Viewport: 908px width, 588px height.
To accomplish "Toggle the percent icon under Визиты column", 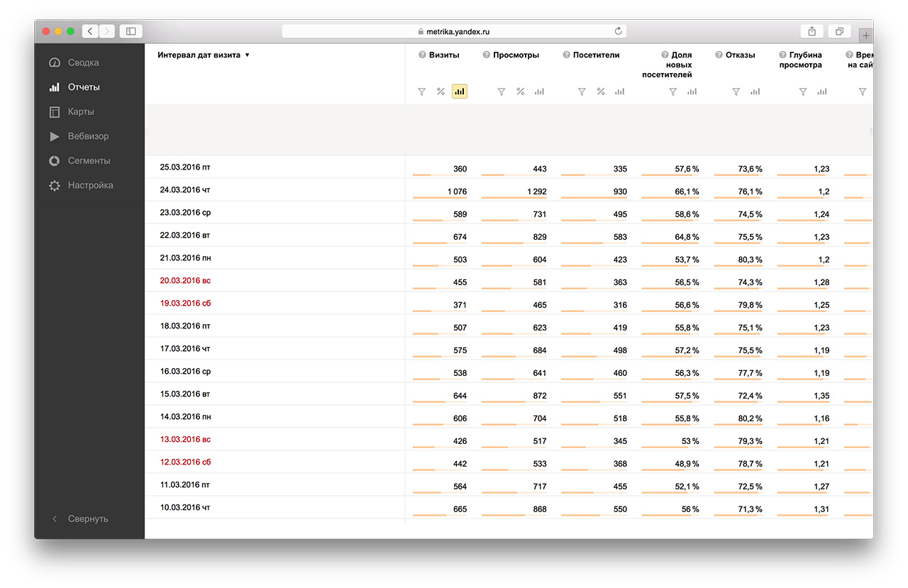I will pyautogui.click(x=441, y=91).
